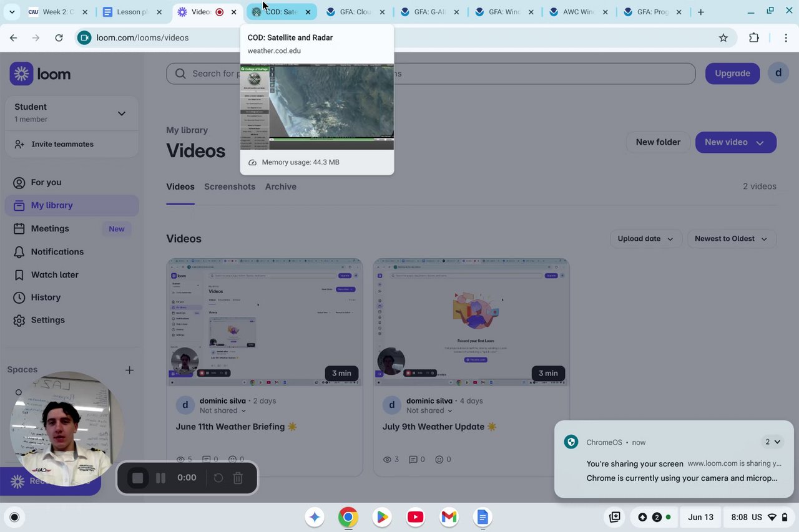This screenshot has height=532, width=799.
Task: Stop the recording with the stop button
Action: 137,478
